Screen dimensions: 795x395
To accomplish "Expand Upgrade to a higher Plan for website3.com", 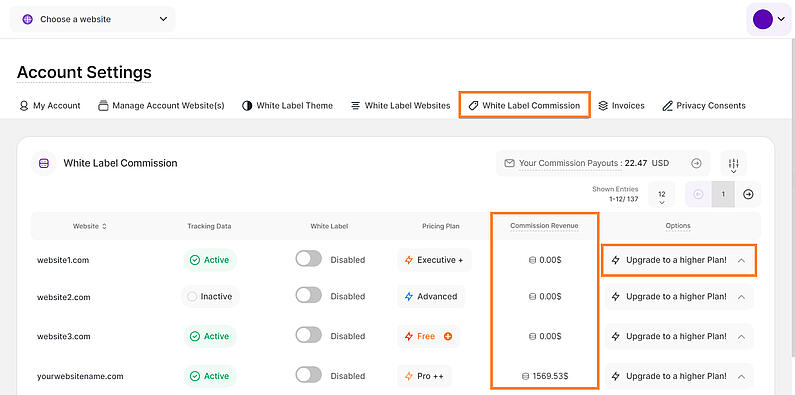I will (x=679, y=336).
